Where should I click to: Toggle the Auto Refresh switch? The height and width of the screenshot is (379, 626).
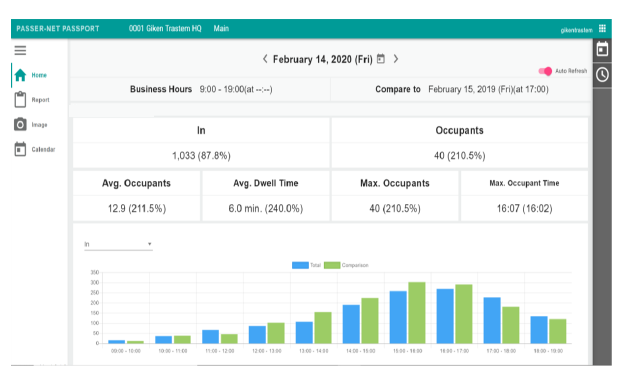[545, 71]
